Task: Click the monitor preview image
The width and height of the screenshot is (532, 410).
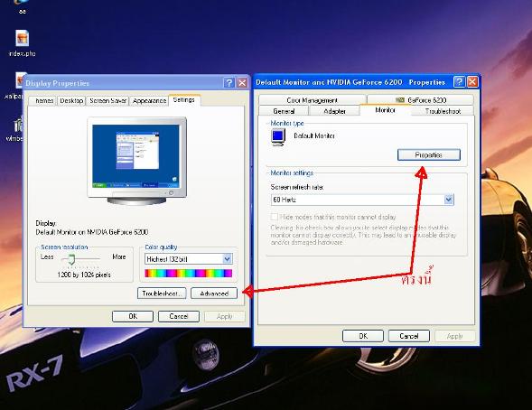Action: 136,161
